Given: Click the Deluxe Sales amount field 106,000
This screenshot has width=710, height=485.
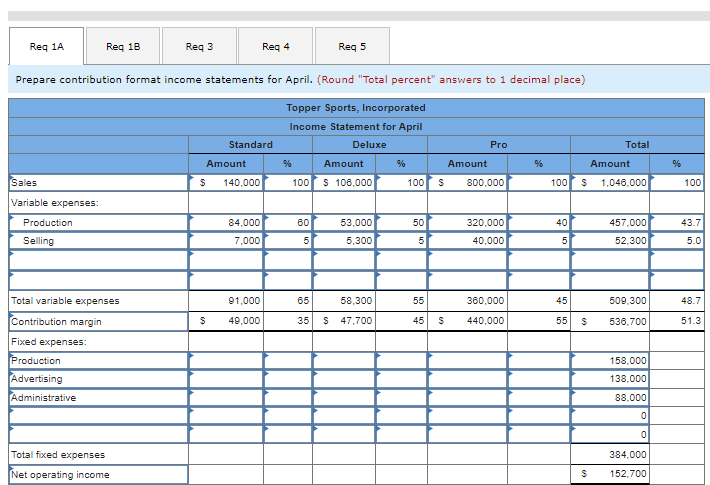Looking at the screenshot, I should (x=344, y=182).
